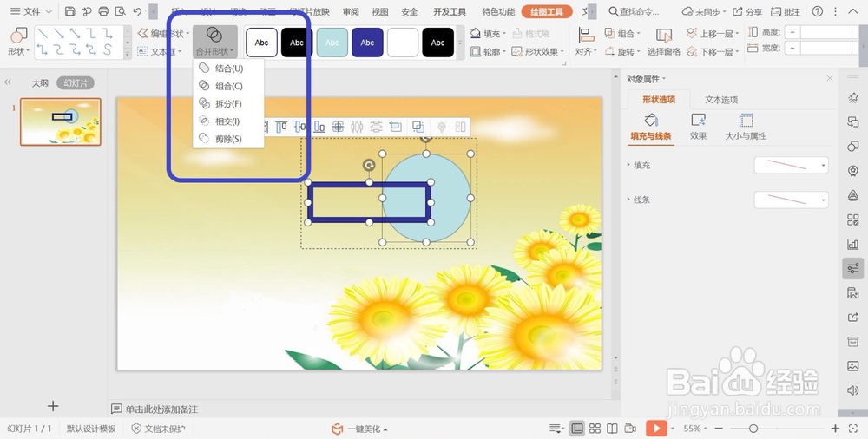Click zoom in plus button in status bar

[x=835, y=429]
